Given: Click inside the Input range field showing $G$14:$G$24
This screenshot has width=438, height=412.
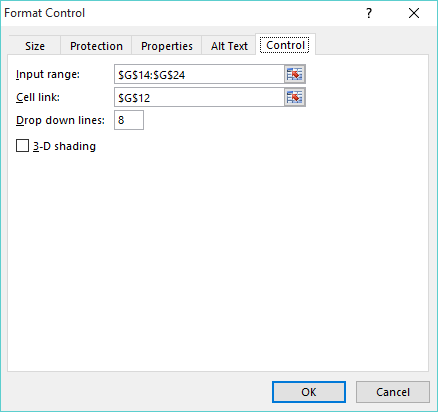Looking at the screenshot, I should click(199, 74).
